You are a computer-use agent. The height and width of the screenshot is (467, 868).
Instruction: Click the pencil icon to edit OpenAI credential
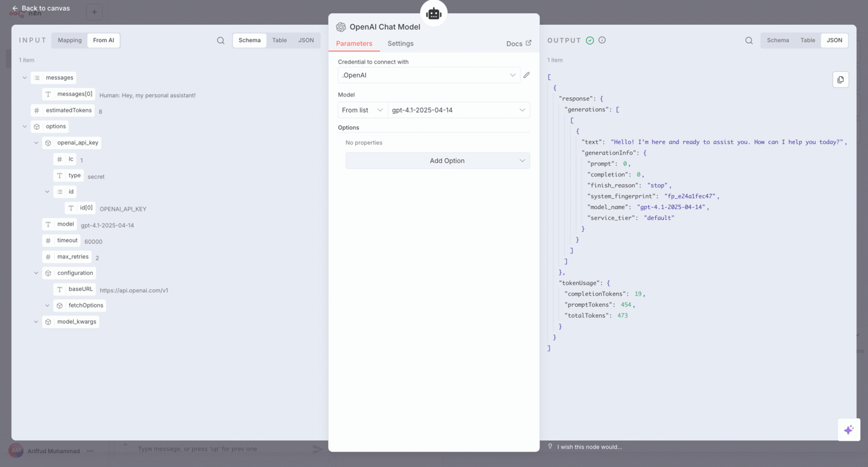(x=526, y=75)
